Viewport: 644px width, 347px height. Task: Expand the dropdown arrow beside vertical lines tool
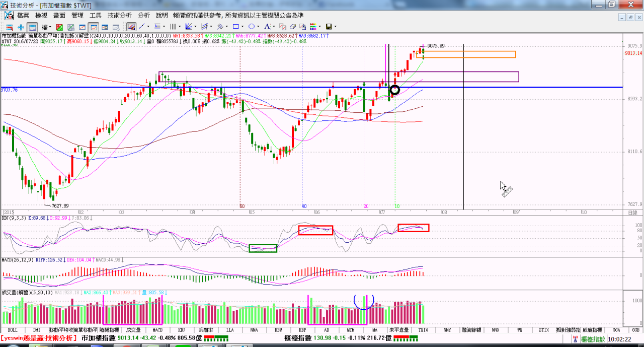coord(180,27)
